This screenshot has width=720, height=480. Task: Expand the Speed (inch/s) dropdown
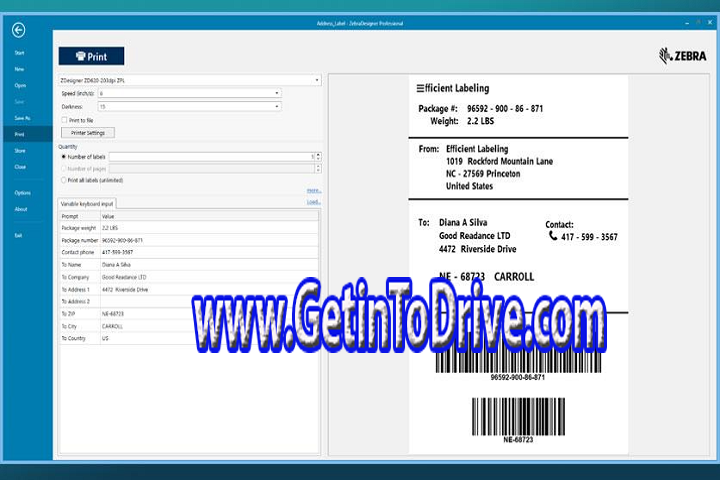pyautogui.click(x=276, y=93)
